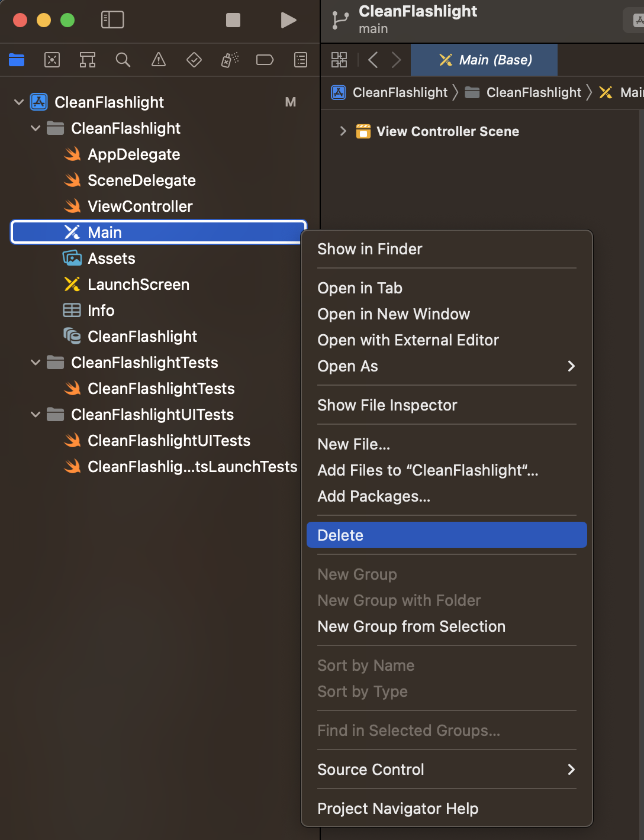
Task: Choose Add Files to "CleanFlashlight"…
Action: 447,470
